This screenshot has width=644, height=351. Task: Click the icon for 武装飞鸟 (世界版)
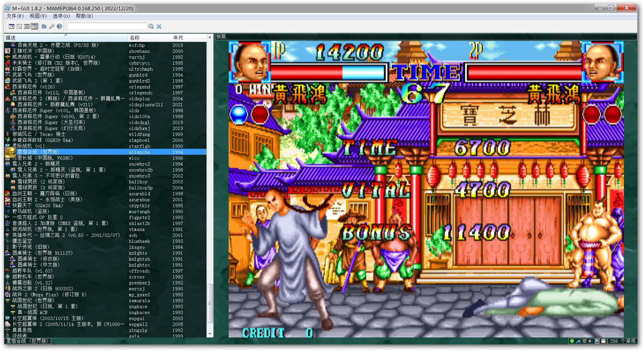tap(8, 75)
